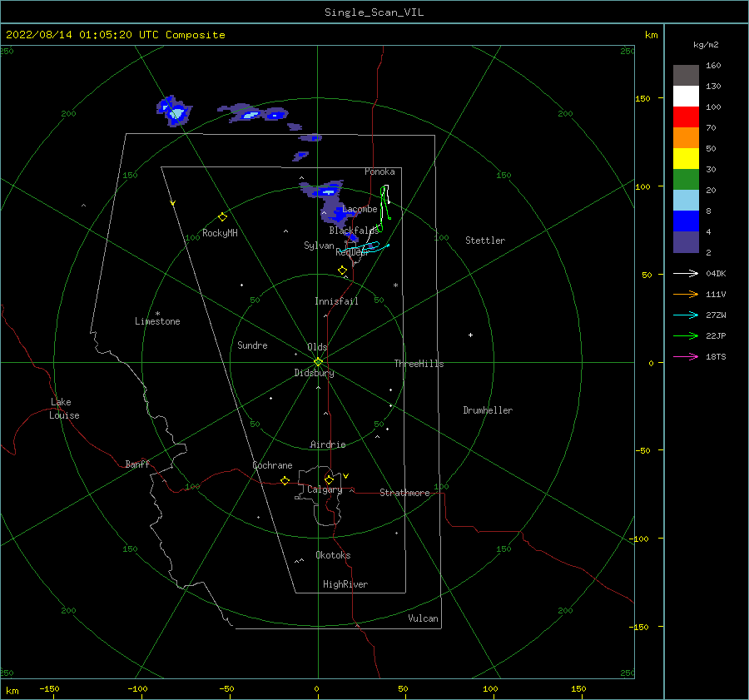Click the Limestone label
The image size is (749, 700).
coord(157,321)
